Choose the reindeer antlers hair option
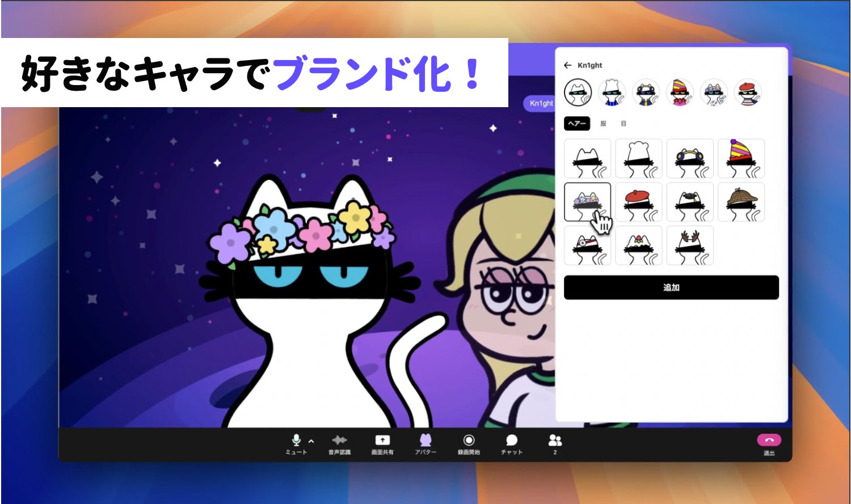 click(x=690, y=245)
